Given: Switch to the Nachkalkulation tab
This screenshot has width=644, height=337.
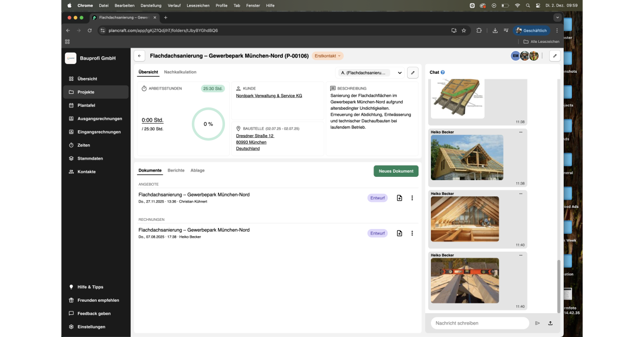Looking at the screenshot, I should (180, 72).
